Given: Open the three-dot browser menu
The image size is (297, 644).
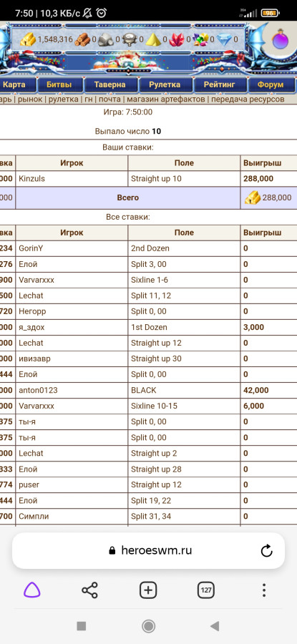Looking at the screenshot, I should point(264,590).
